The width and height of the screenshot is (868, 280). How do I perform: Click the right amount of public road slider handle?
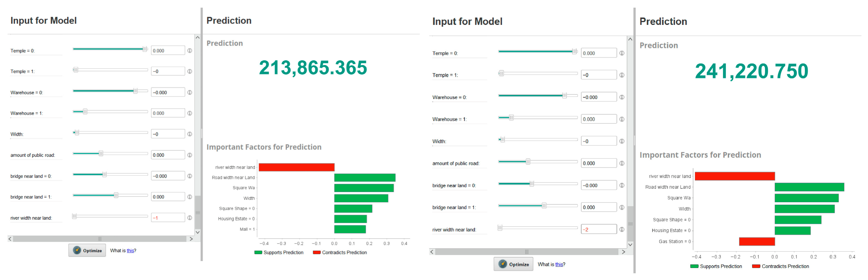528,162
